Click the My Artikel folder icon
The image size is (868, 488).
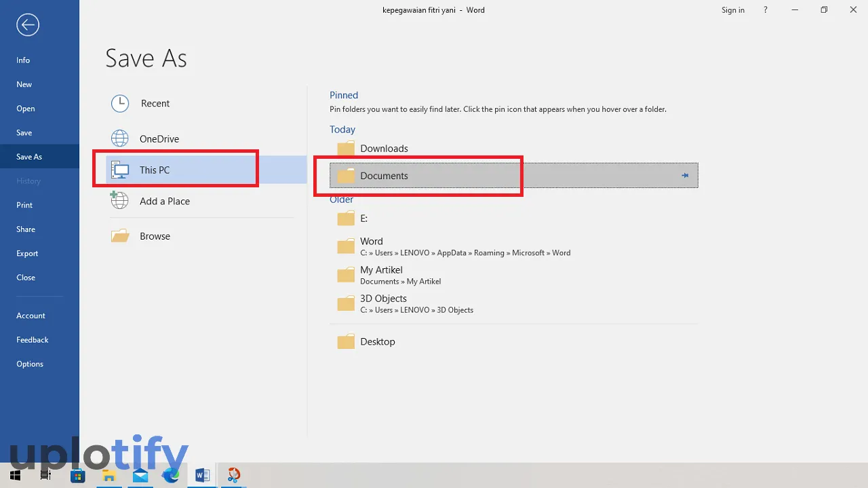point(346,274)
